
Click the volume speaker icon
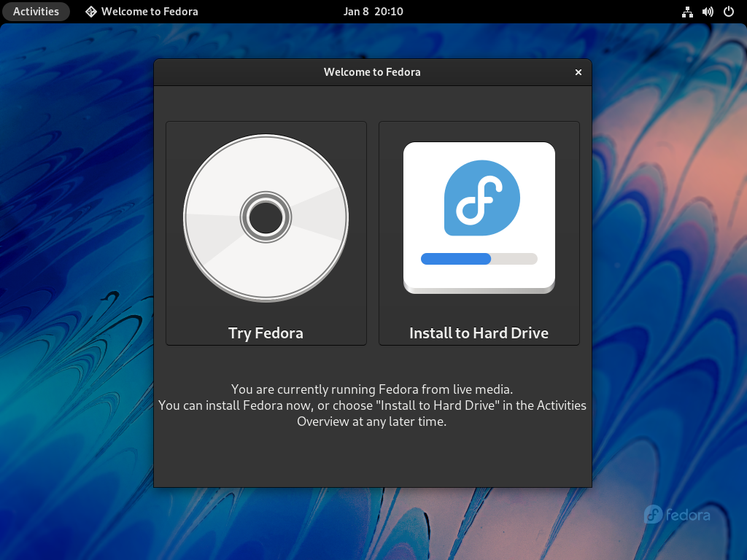(x=708, y=12)
